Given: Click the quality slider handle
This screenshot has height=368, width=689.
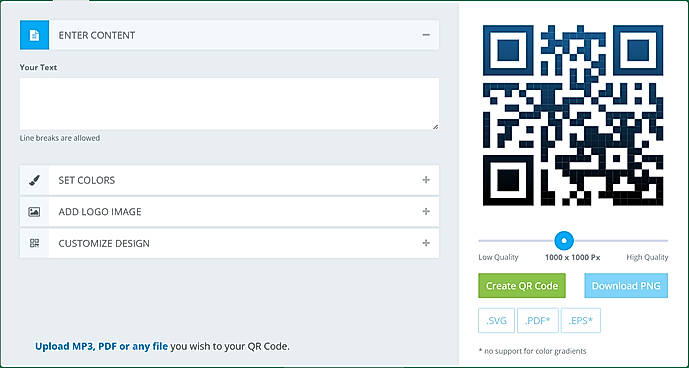Looking at the screenshot, I should [x=564, y=240].
